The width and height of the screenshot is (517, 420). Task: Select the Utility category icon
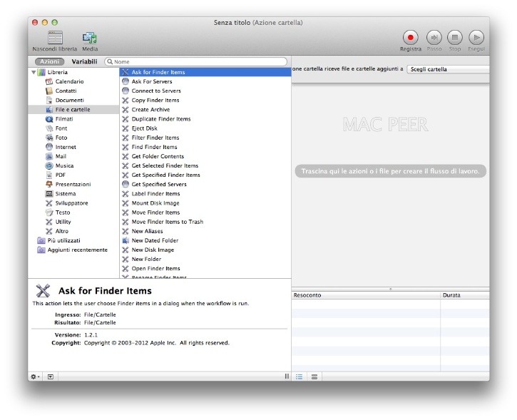click(49, 222)
